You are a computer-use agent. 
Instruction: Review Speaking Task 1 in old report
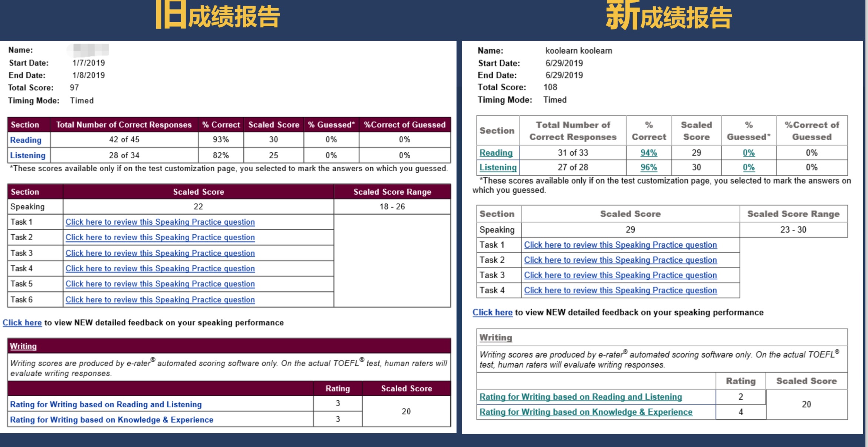click(160, 222)
